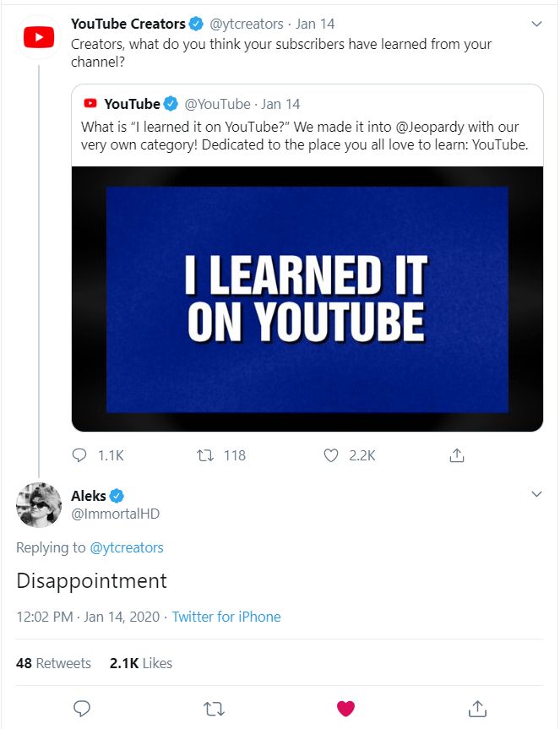The width and height of the screenshot is (560, 729).
Task: Open the @ImmortalHD handle
Action: tap(115, 514)
